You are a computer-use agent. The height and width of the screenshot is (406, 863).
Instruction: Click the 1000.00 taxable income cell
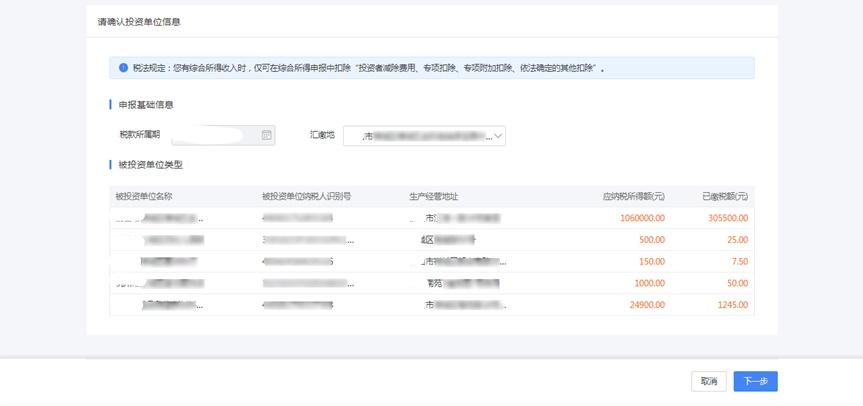pos(650,283)
